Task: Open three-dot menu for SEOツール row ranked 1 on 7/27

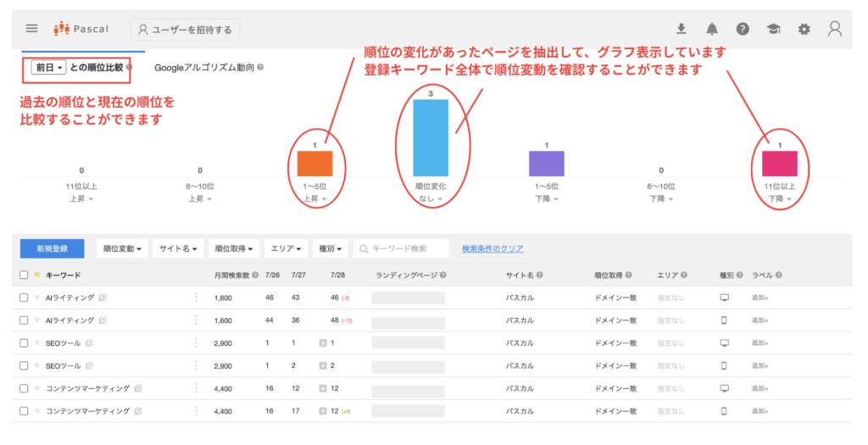Action: (196, 342)
